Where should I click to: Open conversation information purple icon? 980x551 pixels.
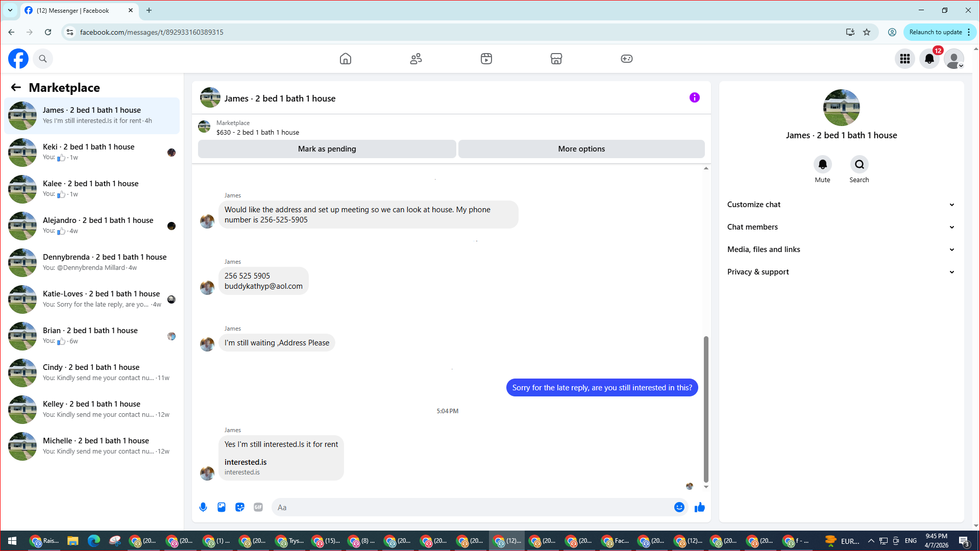(695, 97)
